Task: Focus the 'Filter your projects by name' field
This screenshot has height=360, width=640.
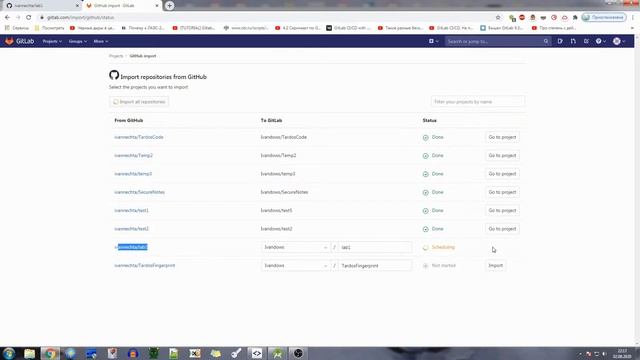Action: click(478, 102)
